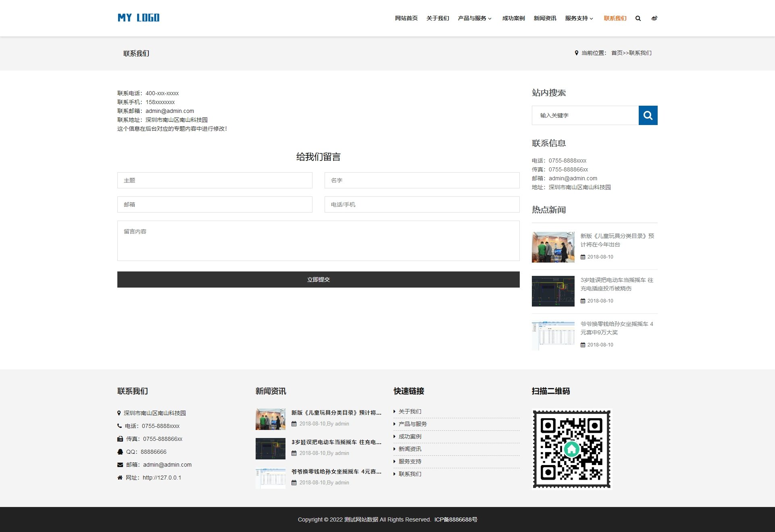Open the Weibo icon in header
Screen dimensions: 775x532
[x=654, y=18]
